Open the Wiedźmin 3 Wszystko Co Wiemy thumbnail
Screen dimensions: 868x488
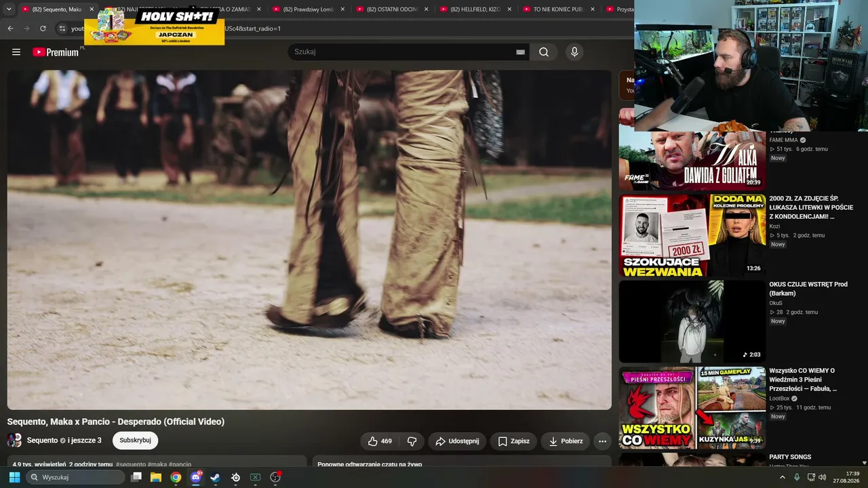[692, 408]
